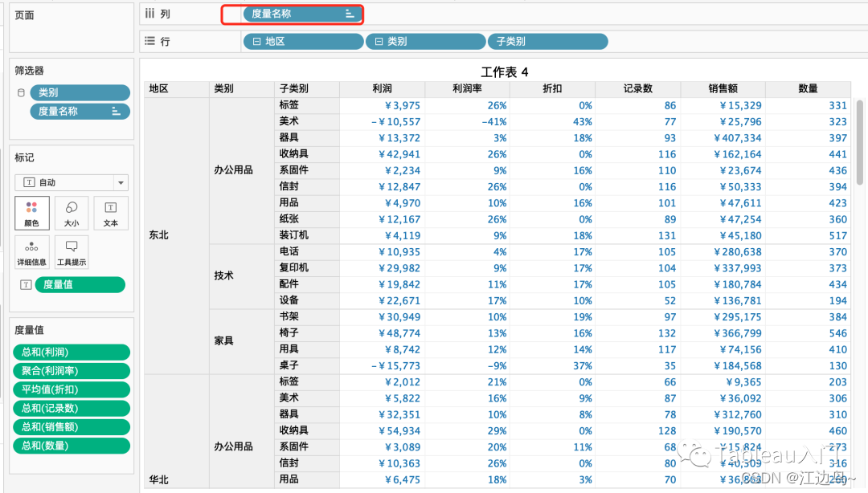Click the Tooltip (工具提示) icon

pos(71,251)
